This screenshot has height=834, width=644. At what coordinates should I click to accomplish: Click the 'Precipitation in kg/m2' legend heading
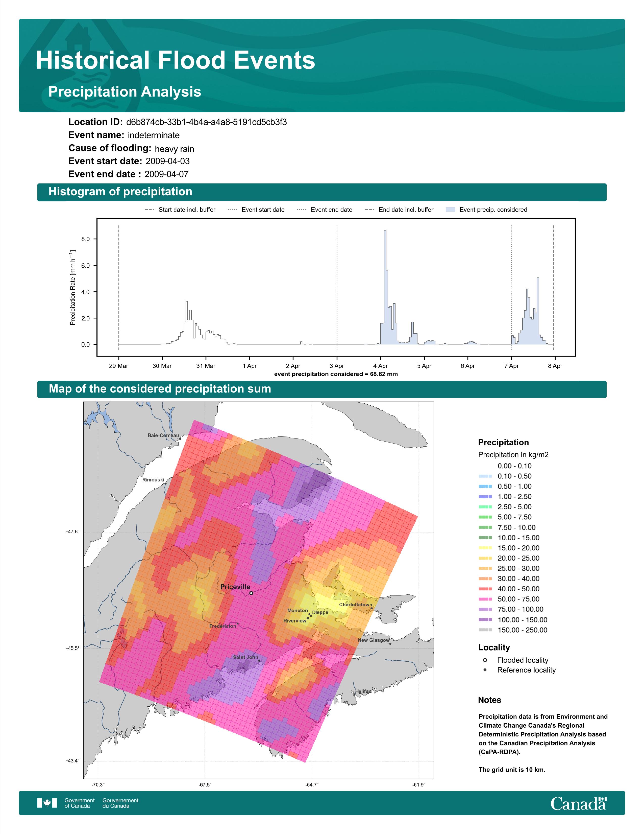[513, 455]
